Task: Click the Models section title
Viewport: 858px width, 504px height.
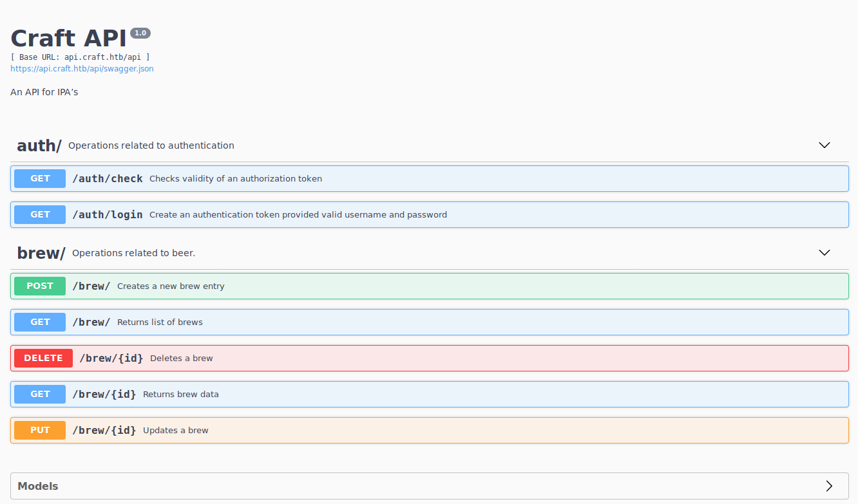Action: [x=38, y=486]
